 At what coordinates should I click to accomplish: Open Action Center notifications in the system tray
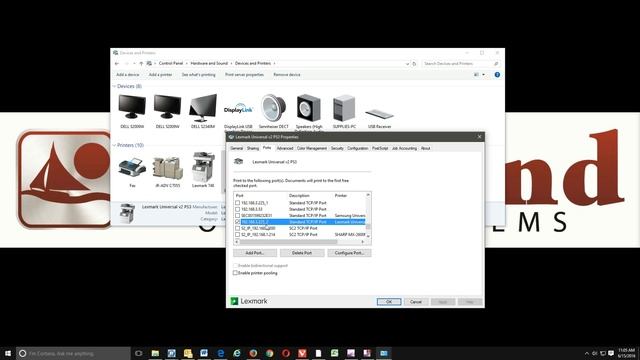(611, 353)
